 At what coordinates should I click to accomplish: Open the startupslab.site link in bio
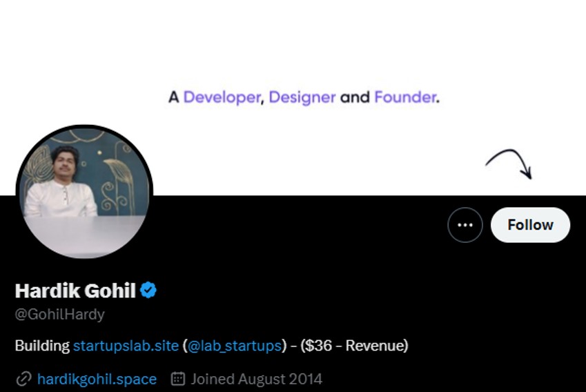(126, 345)
